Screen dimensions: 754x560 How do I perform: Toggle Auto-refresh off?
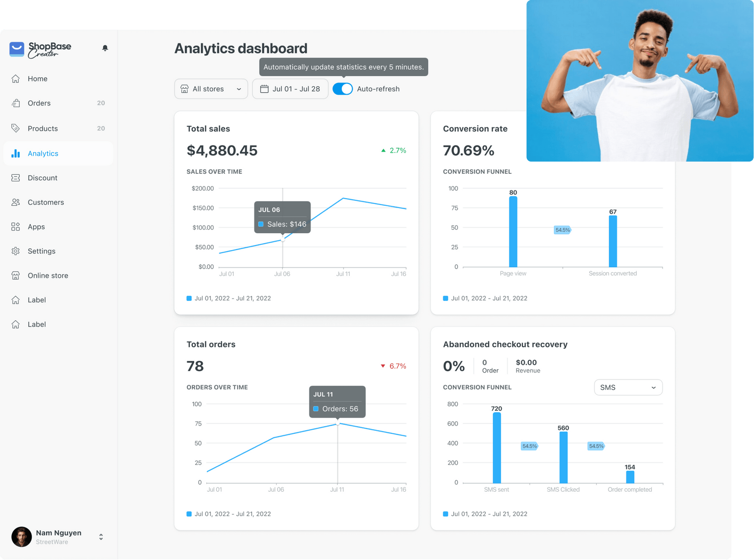[343, 89]
